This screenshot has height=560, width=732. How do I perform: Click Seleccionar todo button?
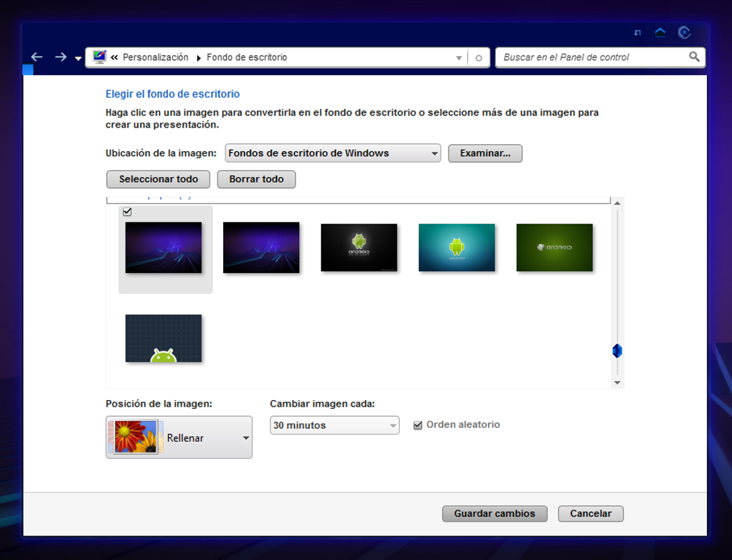159,179
